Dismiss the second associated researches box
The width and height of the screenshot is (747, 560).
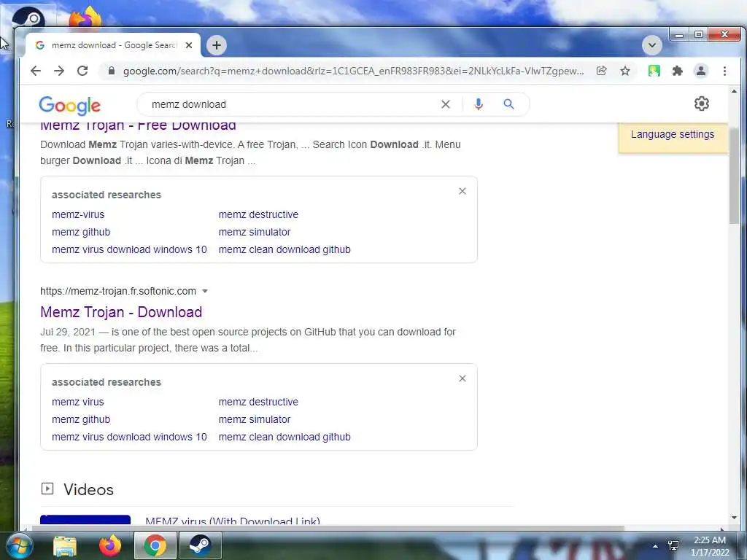click(462, 378)
